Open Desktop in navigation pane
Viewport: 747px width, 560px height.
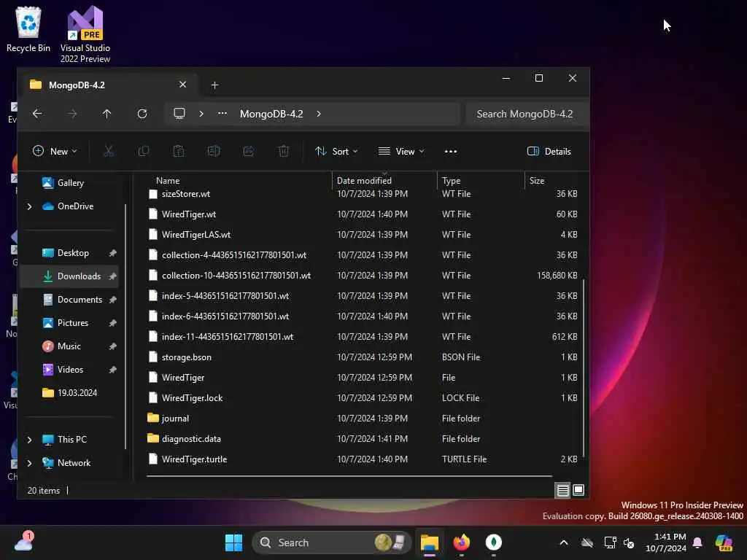click(71, 253)
